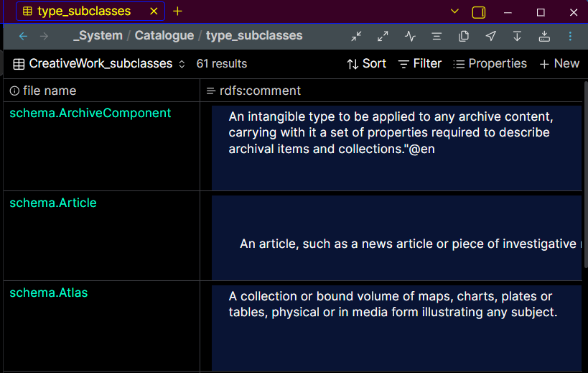
Task: Click the centered lines icon in header
Action: [x=437, y=36]
